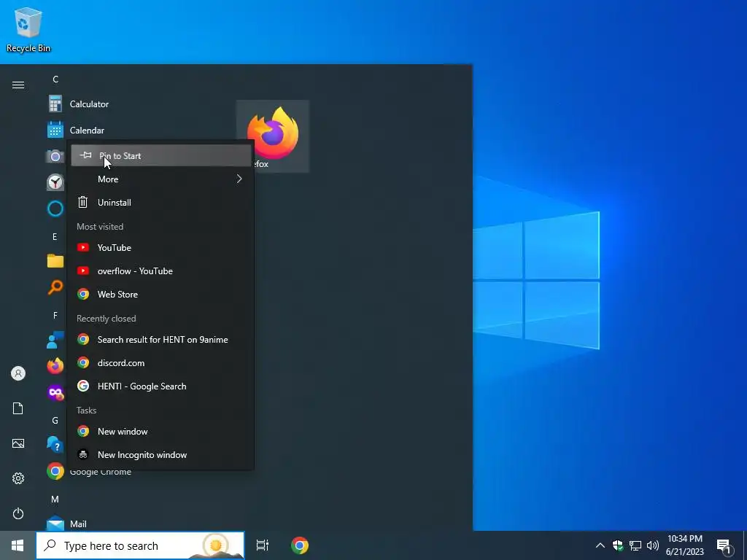Open the Firefox Private Browsing mask icon
The image size is (747, 560).
click(55, 392)
